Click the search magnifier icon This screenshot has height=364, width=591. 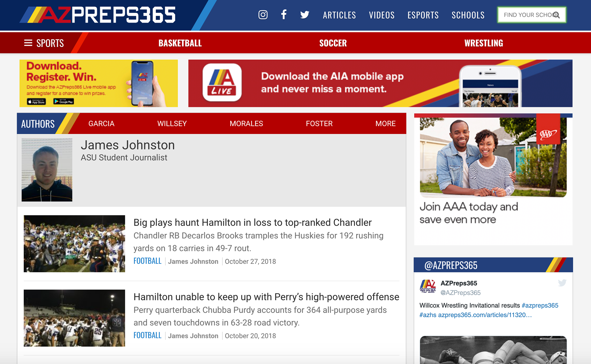(556, 15)
